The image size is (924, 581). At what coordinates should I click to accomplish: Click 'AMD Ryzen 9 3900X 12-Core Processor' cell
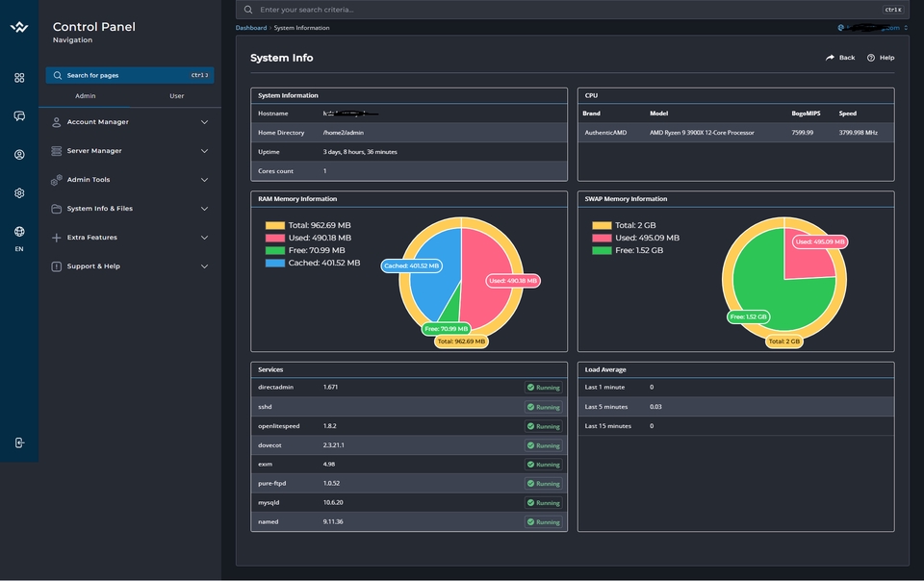(702, 133)
